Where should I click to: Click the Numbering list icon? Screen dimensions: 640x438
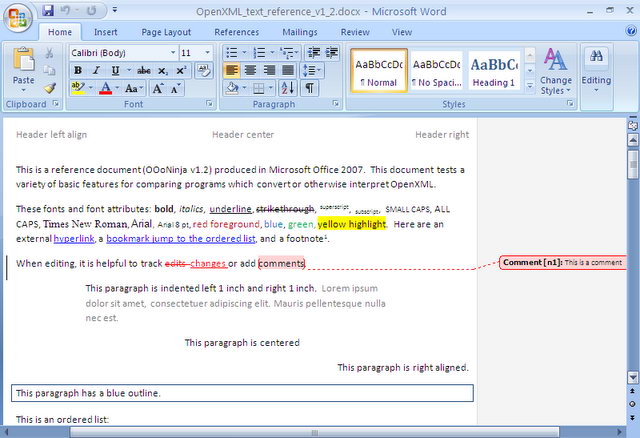[x=259, y=53]
